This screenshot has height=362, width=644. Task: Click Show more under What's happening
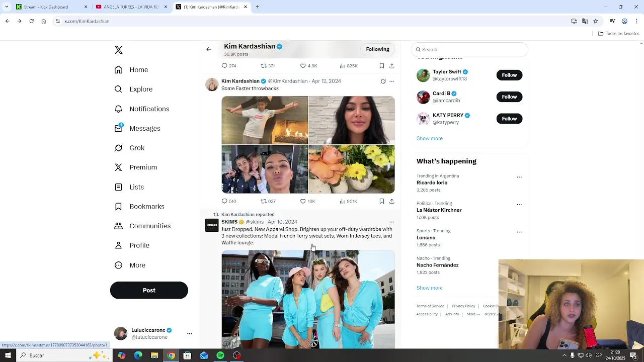(x=429, y=288)
